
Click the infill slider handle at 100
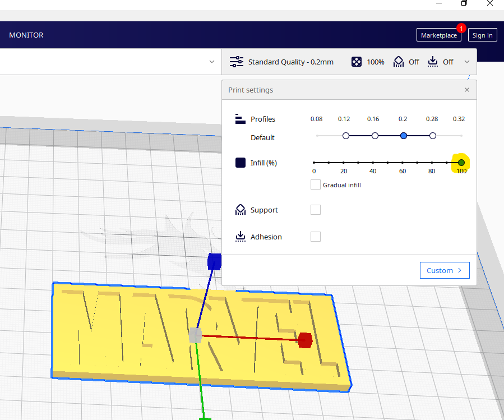(x=461, y=163)
